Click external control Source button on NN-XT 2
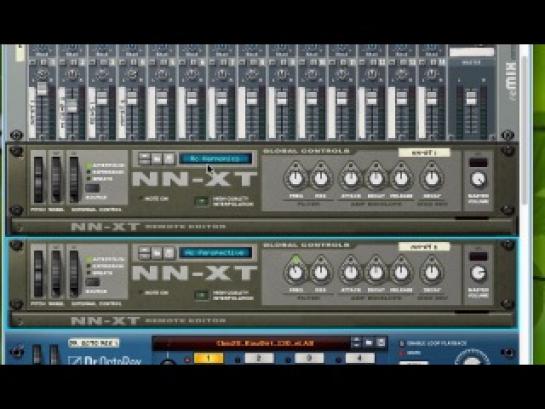 point(92,282)
